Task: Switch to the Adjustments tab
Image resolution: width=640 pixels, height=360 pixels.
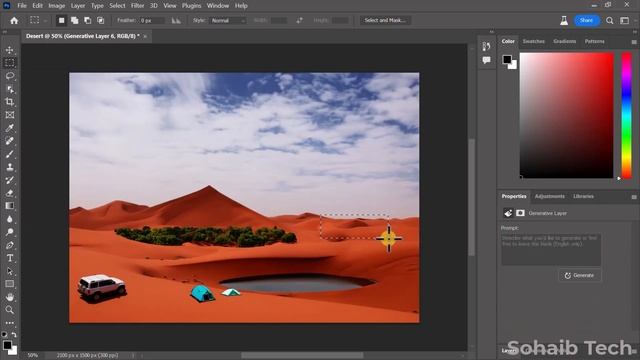Action: [x=549, y=196]
